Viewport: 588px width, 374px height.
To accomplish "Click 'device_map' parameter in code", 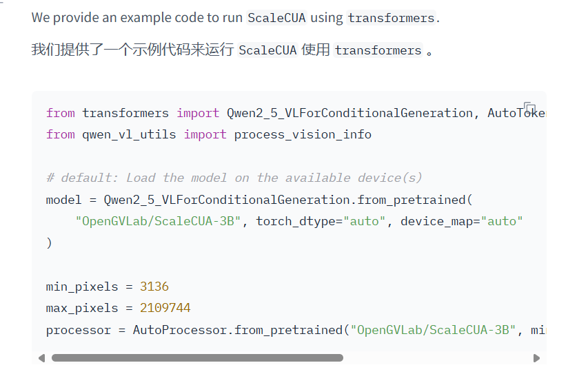I will point(436,221).
